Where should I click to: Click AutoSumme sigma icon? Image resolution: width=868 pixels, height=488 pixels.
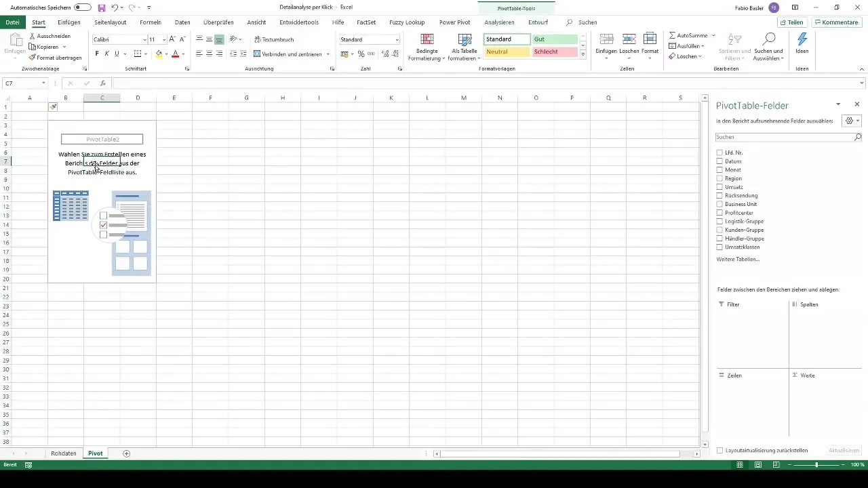pos(672,35)
